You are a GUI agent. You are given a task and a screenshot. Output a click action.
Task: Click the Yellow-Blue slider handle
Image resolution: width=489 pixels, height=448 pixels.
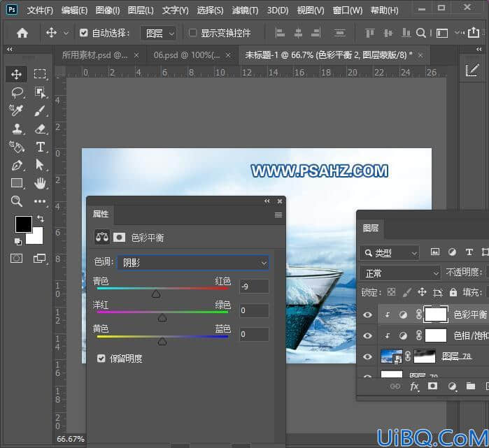162,342
